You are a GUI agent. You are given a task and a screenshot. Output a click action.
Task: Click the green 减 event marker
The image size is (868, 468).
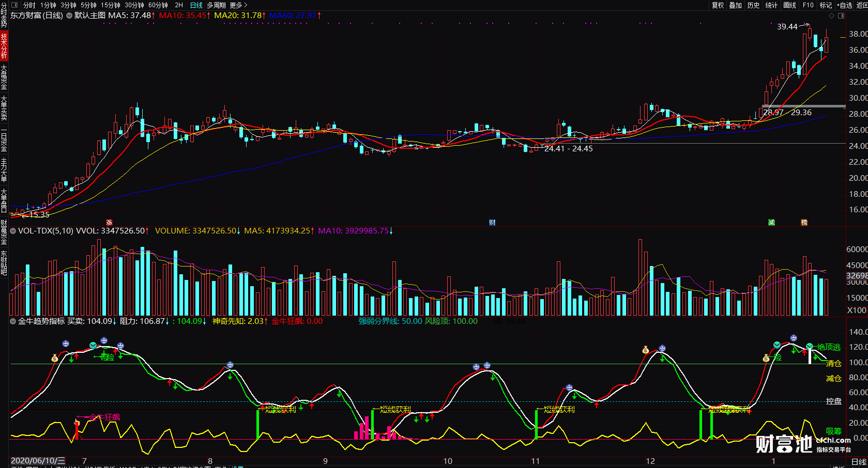pos(771,223)
